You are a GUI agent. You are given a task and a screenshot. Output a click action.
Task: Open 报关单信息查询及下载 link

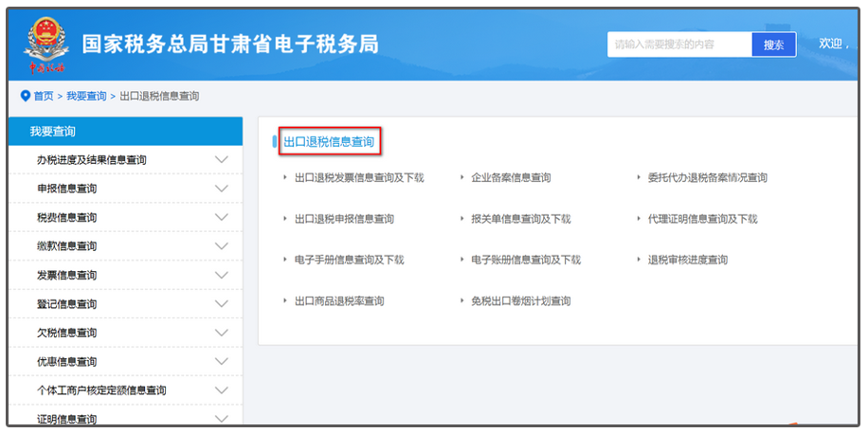[521, 219]
